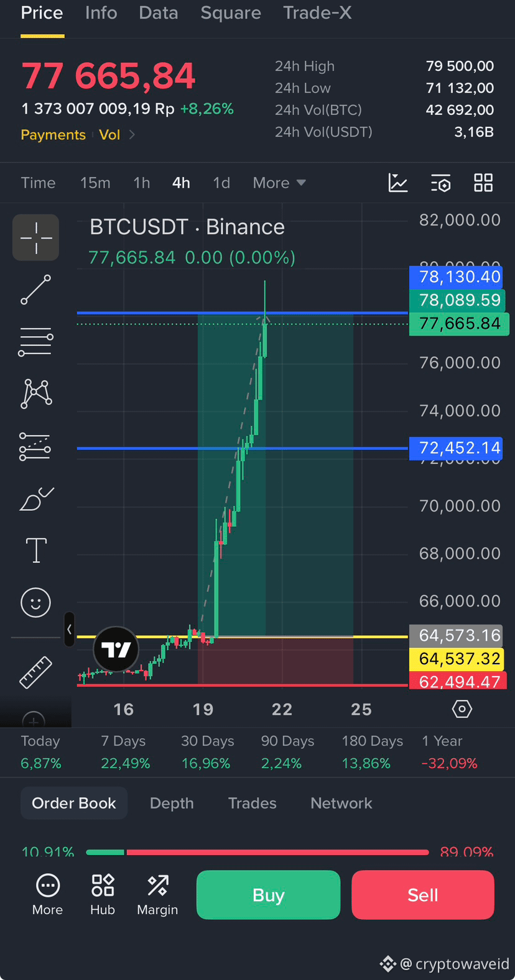This screenshot has height=980, width=515.
Task: Select the 1d interval
Action: [221, 183]
